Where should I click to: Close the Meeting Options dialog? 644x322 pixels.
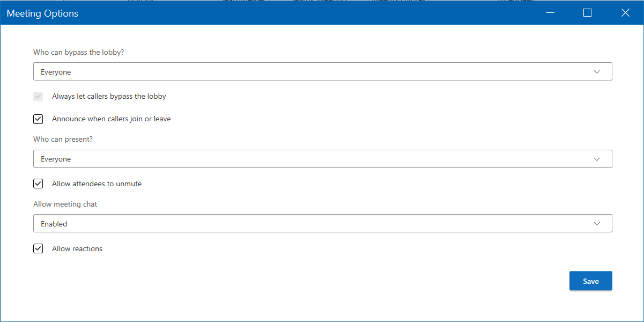625,12
